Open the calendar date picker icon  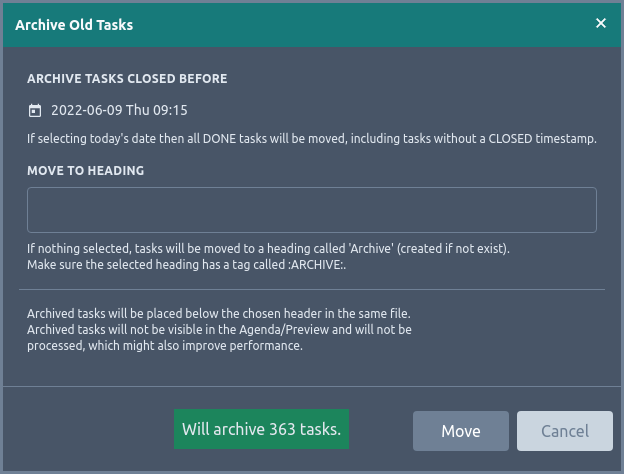click(x=35, y=110)
